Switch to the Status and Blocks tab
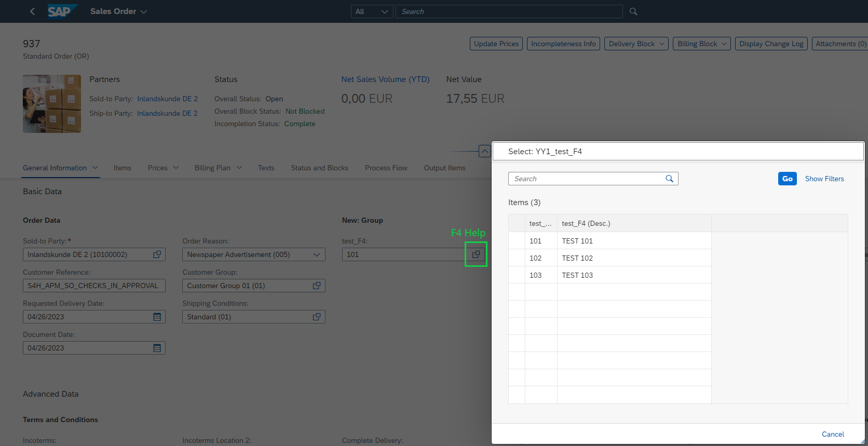868x446 pixels. [x=320, y=168]
